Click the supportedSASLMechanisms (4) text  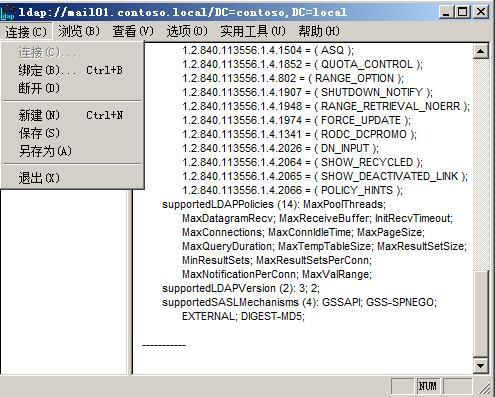point(240,302)
